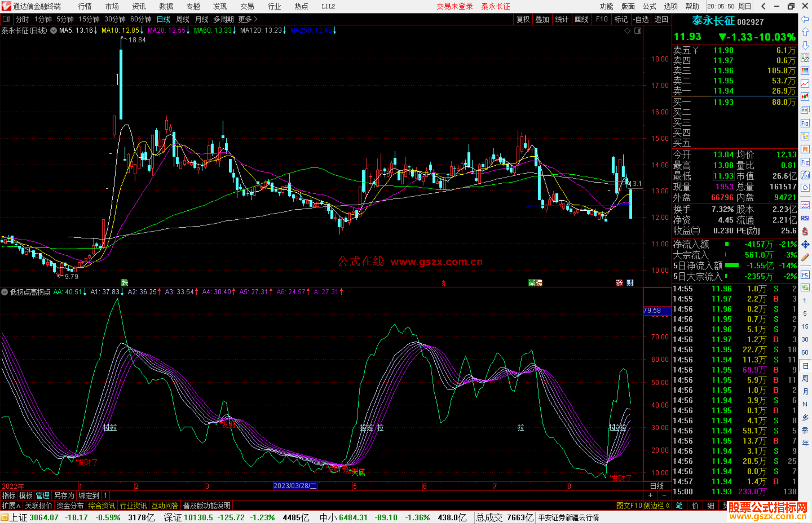Collapse the 侧边栏 sidebar toggle
Viewport: 812px width, 524px height.
click(657, 506)
